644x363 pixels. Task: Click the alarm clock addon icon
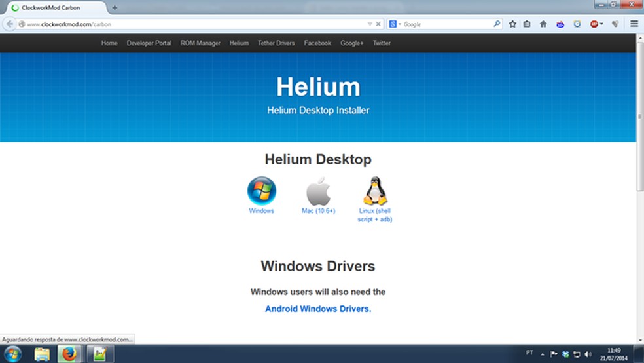point(577,24)
